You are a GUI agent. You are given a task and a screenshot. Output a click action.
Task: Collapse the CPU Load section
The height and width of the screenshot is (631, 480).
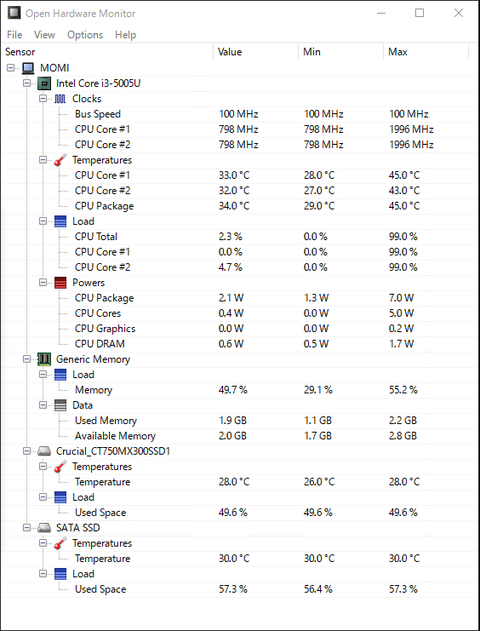click(x=43, y=221)
